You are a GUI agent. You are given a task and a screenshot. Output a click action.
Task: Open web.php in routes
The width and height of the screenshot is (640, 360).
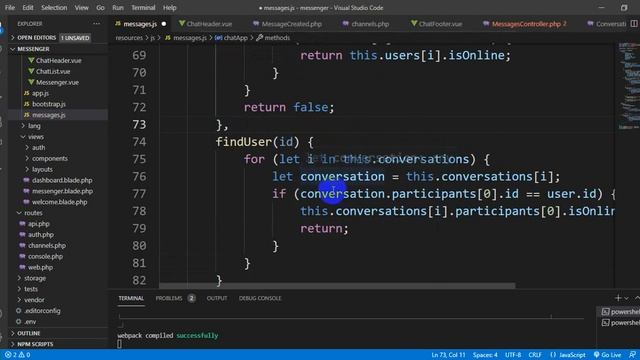point(40,267)
